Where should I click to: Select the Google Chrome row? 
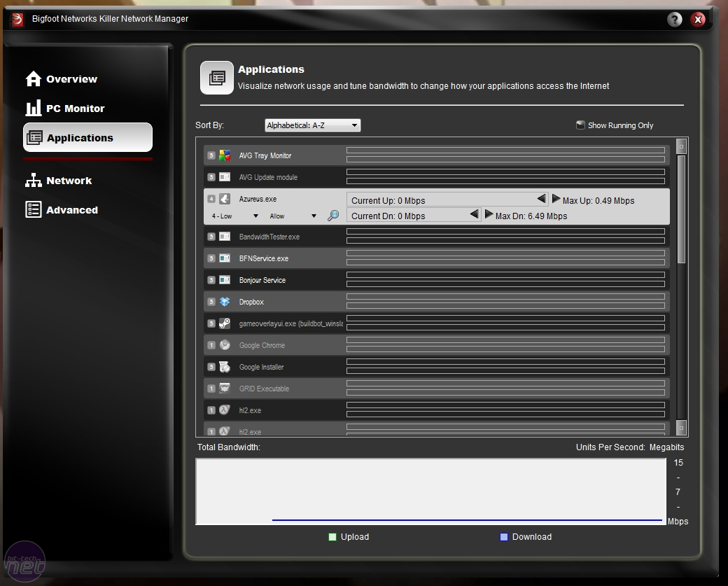click(436, 345)
